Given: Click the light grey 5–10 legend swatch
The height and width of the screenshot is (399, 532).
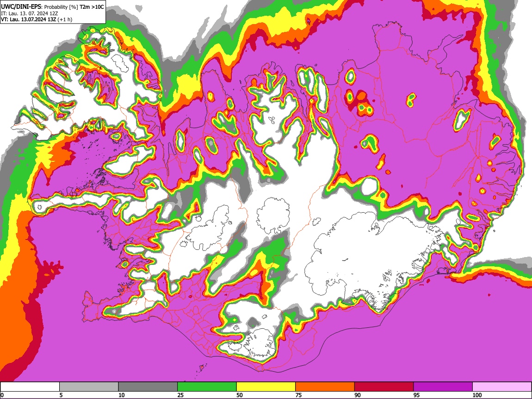Looking at the screenshot, I should (x=89, y=387).
